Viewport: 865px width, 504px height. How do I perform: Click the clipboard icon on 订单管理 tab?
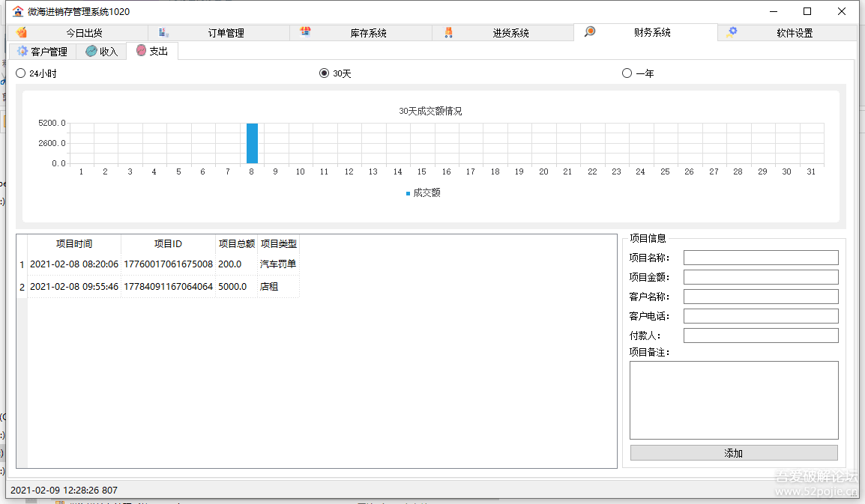[161, 31]
